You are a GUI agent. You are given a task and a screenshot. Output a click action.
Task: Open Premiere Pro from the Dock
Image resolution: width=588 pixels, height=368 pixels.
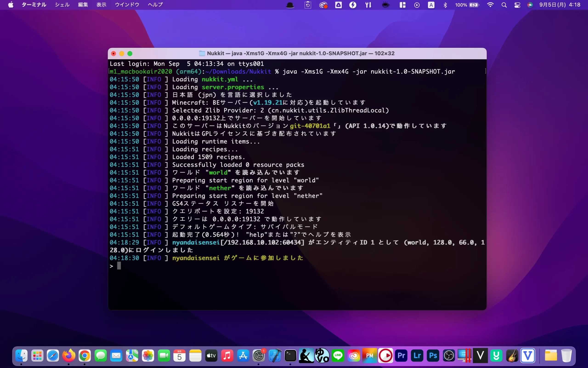click(x=401, y=356)
